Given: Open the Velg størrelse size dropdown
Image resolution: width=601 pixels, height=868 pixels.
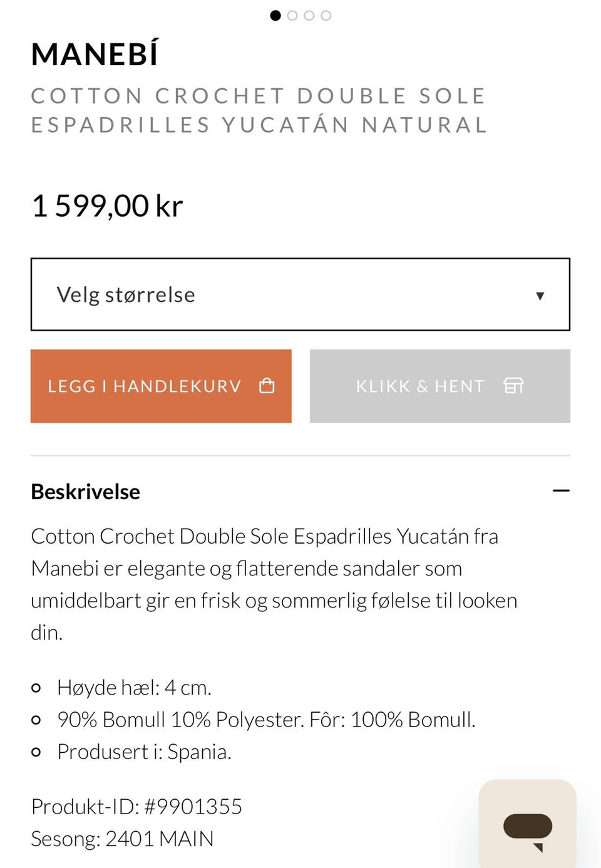Looking at the screenshot, I should click(300, 294).
